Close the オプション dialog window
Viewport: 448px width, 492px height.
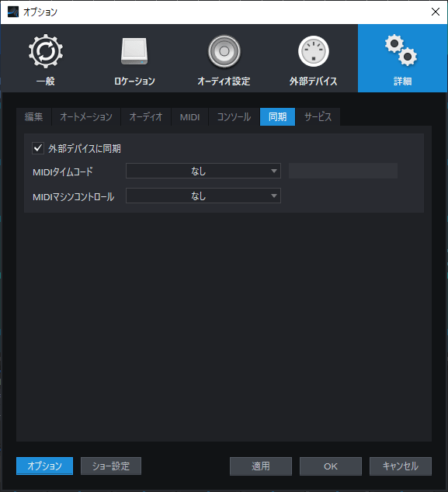click(435, 12)
